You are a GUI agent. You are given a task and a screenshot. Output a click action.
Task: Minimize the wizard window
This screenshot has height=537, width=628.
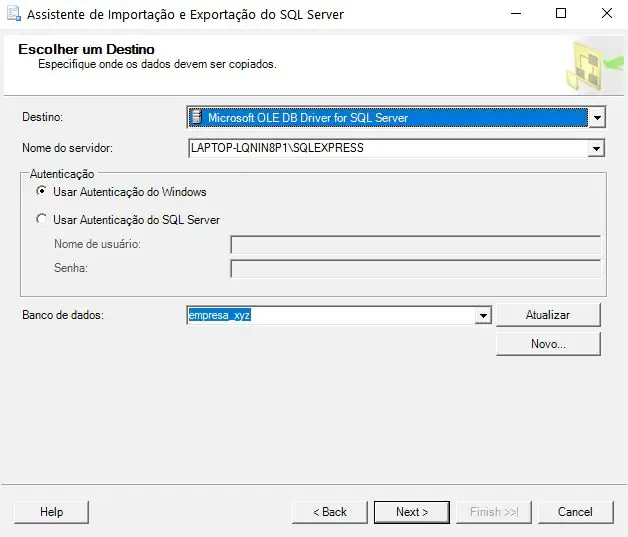coord(516,14)
